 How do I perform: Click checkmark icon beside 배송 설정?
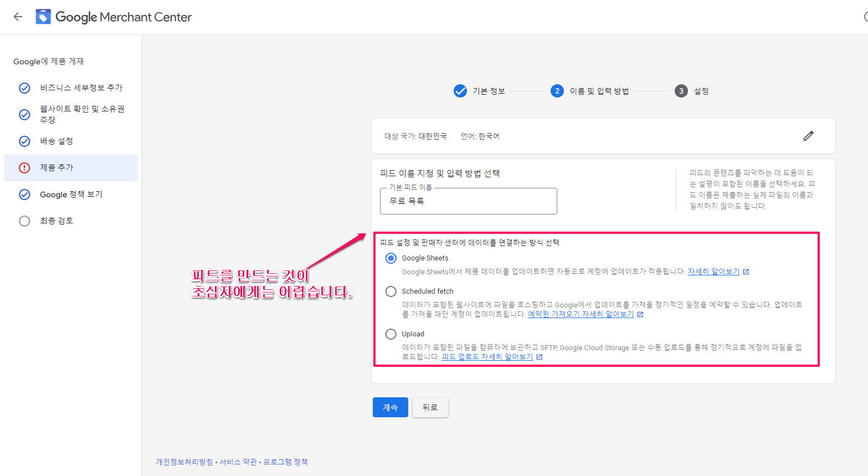(24, 141)
